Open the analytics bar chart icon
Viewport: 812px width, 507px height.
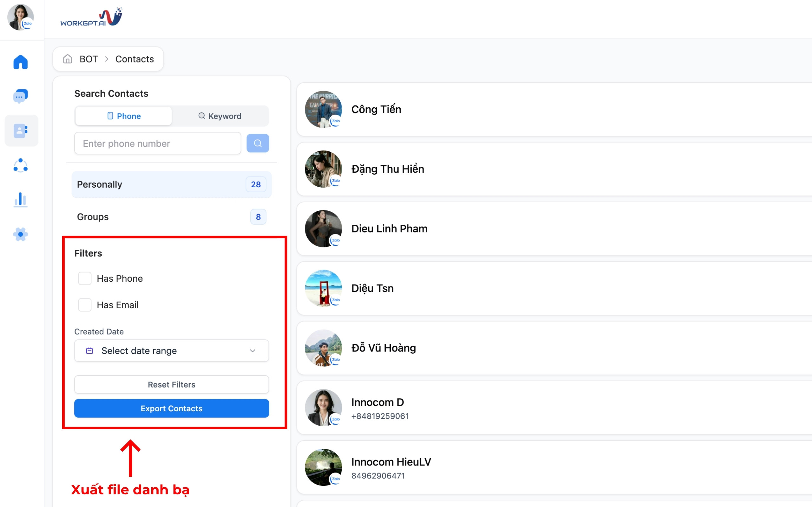pos(21,200)
